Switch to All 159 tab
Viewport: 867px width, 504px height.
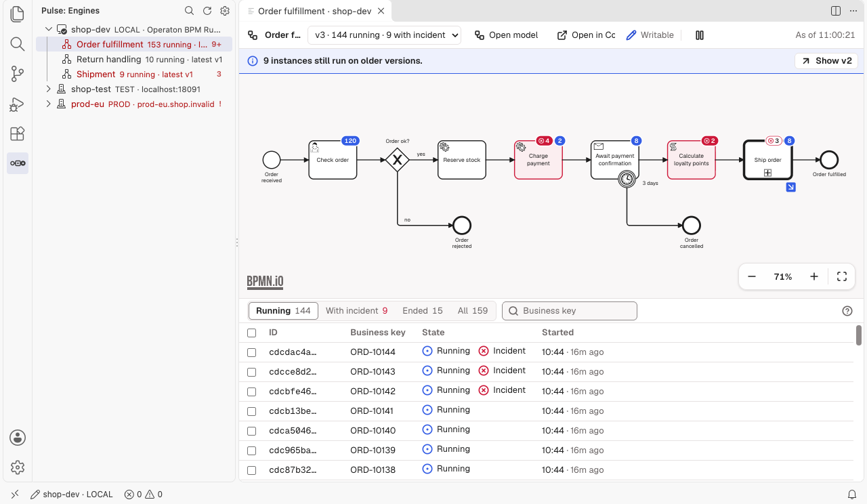pyautogui.click(x=473, y=311)
